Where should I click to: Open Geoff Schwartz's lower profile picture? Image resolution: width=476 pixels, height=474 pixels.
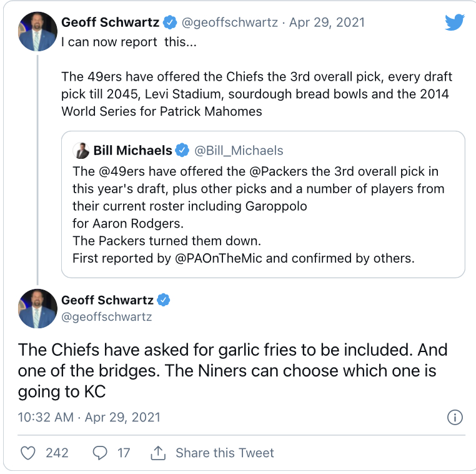point(37,308)
